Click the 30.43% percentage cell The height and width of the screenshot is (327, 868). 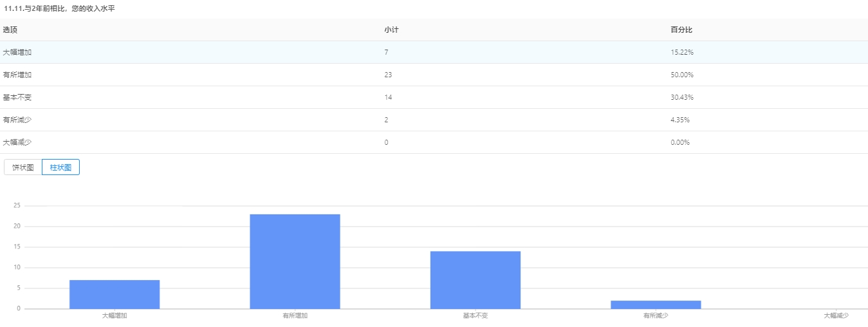[x=681, y=97]
